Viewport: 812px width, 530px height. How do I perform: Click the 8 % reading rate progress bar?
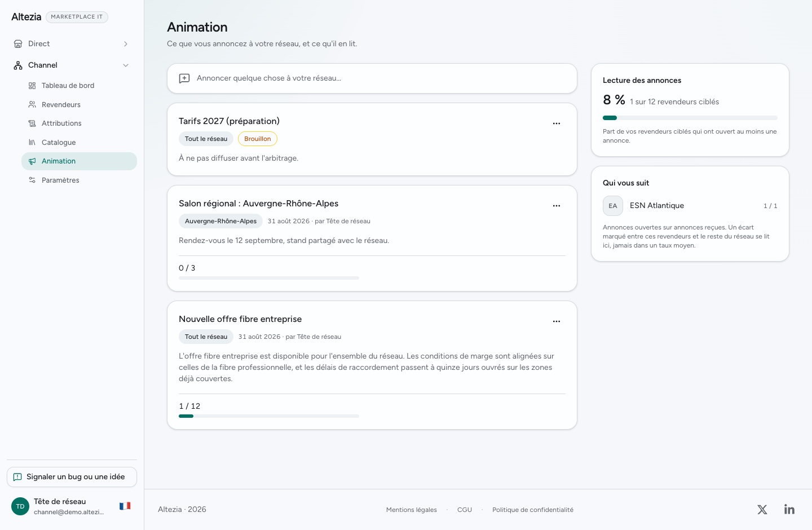[x=690, y=118]
